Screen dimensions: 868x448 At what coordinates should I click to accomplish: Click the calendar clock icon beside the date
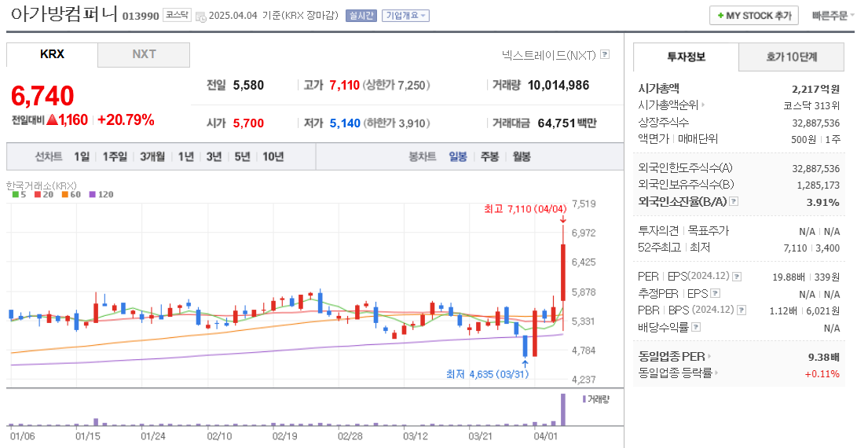pyautogui.click(x=201, y=17)
